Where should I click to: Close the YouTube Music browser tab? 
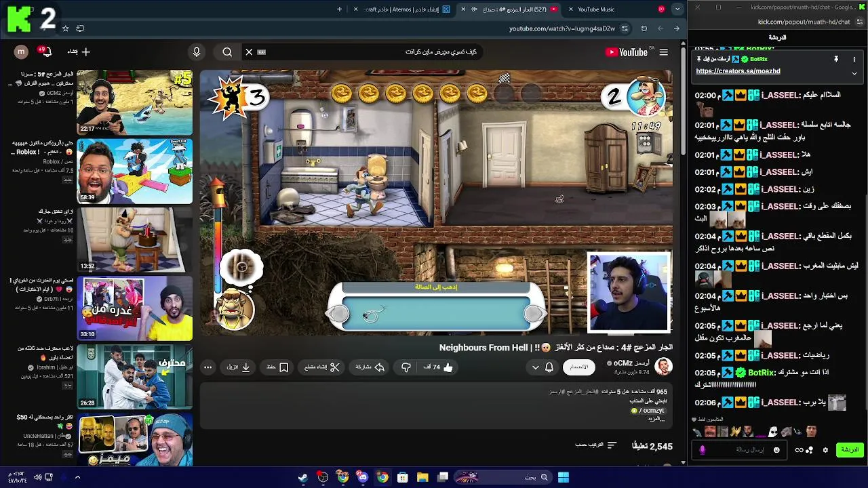pyautogui.click(x=571, y=9)
